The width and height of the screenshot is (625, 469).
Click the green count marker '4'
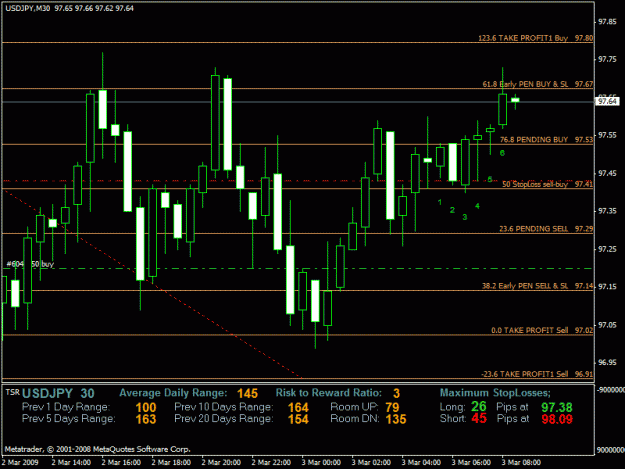pos(477,206)
